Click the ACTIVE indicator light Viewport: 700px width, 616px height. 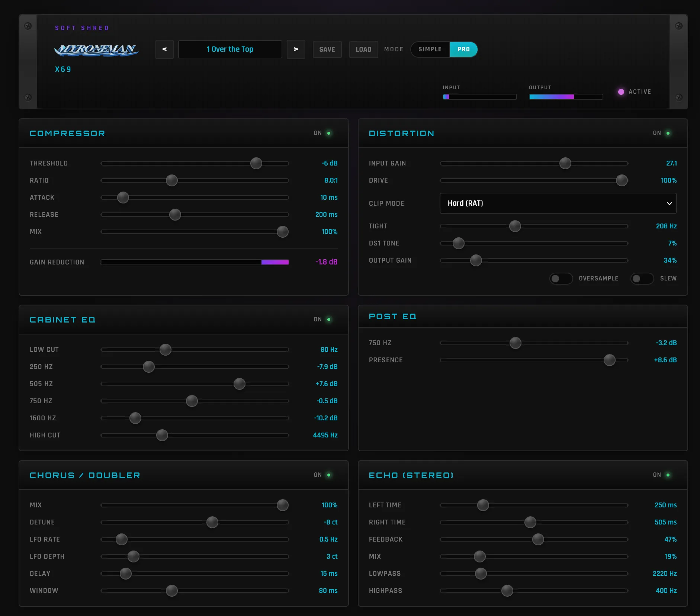click(620, 92)
